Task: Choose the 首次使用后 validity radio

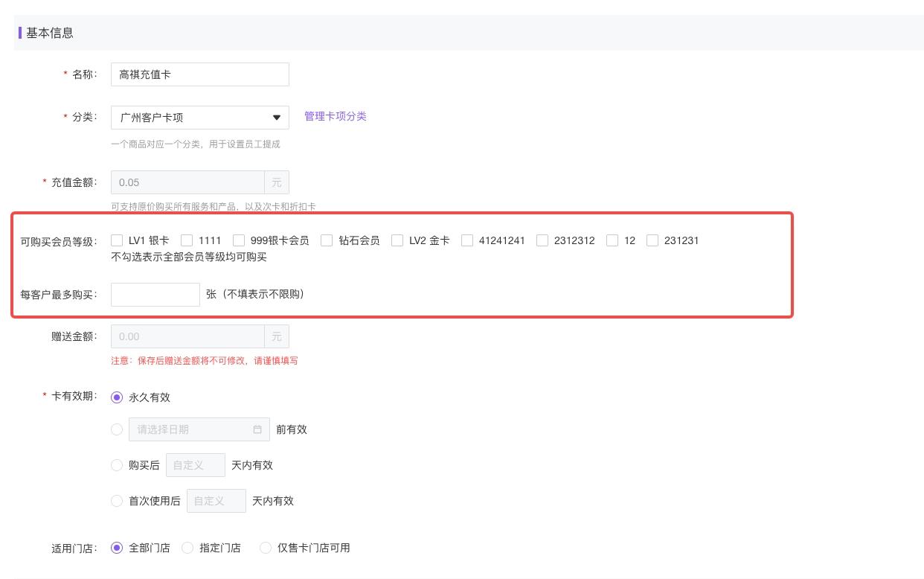Action: click(117, 501)
